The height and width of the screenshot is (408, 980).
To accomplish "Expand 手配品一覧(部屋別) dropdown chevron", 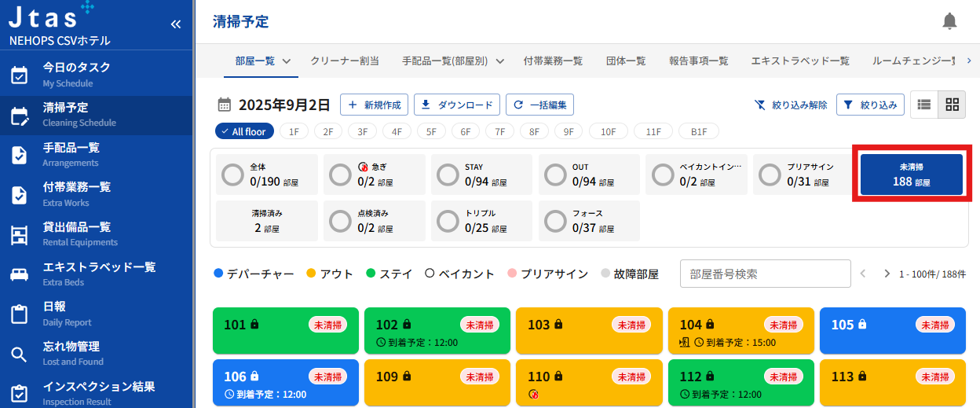I will pyautogui.click(x=500, y=61).
